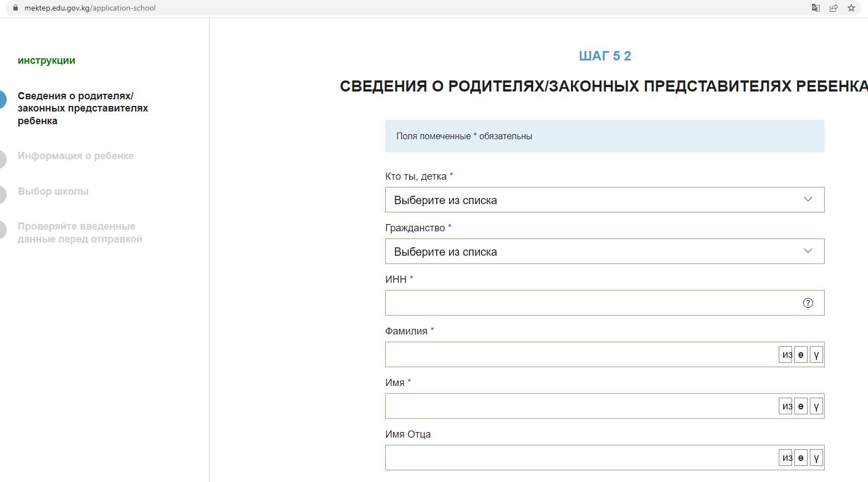Click the padlock site-info icon in address bar
The image size is (868, 482).
[16, 8]
